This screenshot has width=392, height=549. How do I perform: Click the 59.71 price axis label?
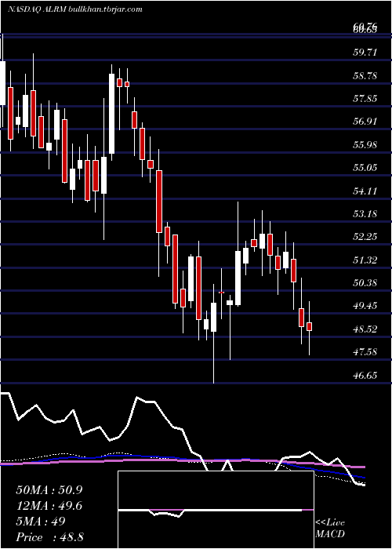[x=365, y=53]
